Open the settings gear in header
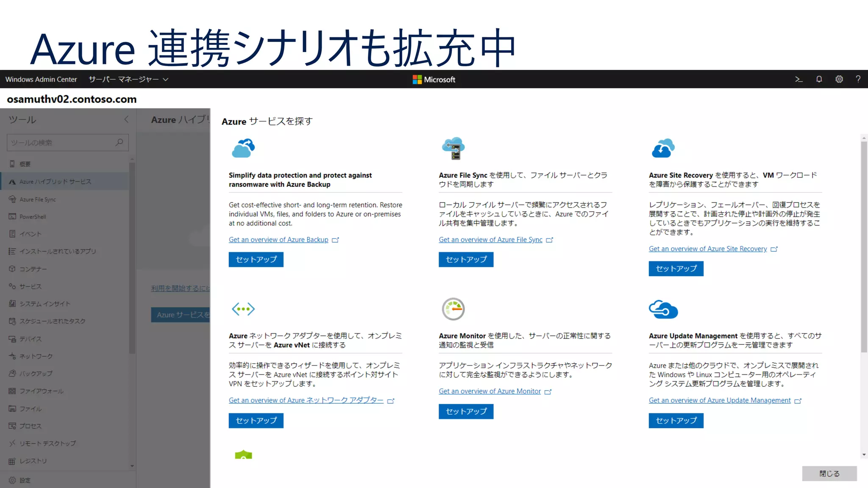Image resolution: width=868 pixels, height=488 pixels. point(839,79)
